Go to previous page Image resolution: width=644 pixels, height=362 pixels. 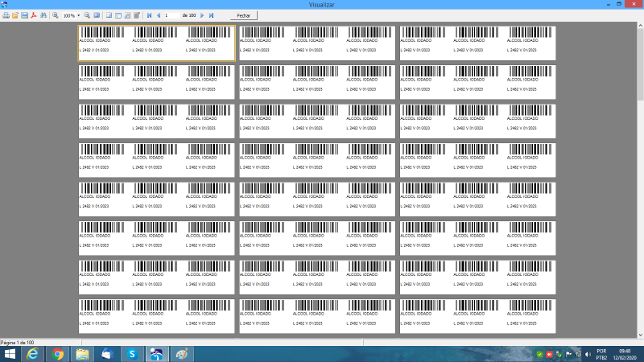coord(159,15)
